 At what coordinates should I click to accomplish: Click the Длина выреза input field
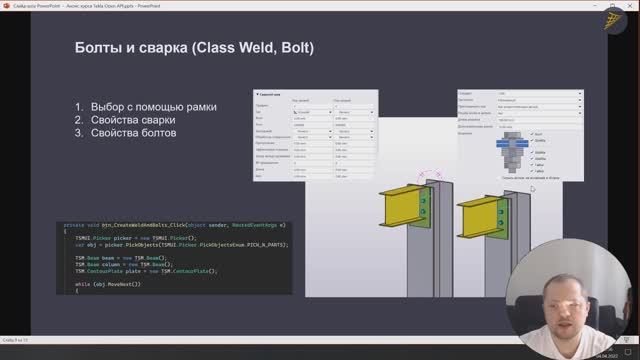coord(539,120)
